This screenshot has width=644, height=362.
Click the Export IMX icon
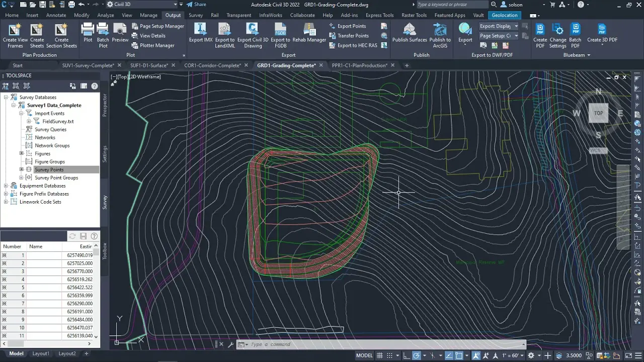201,30
